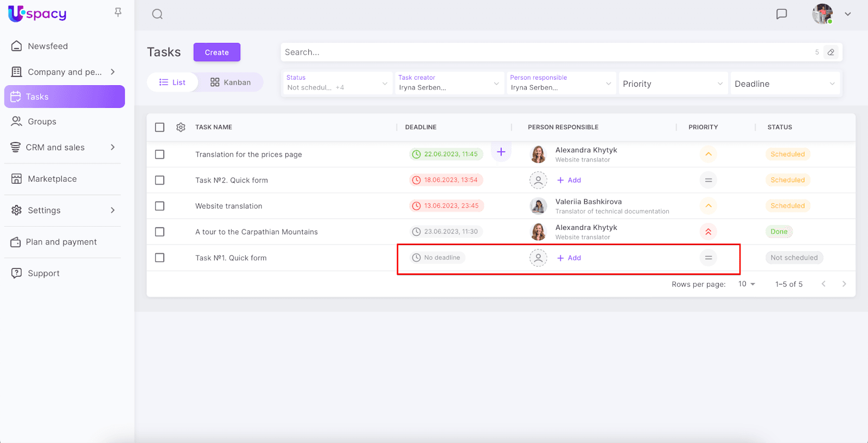The height and width of the screenshot is (443, 868).
Task: Toggle the select-all tasks checkbox
Action: [159, 127]
